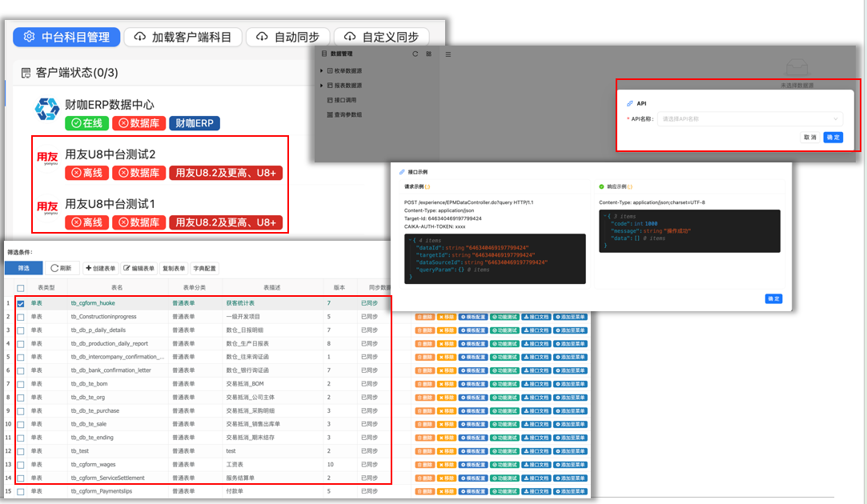
Task: Select 接口调用 in the 数据管理 tree
Action: (x=342, y=100)
